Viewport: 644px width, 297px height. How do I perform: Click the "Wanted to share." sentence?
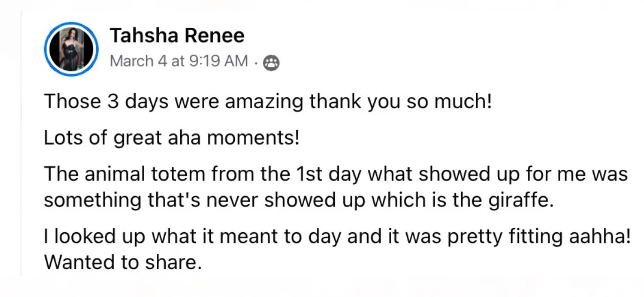(x=123, y=262)
